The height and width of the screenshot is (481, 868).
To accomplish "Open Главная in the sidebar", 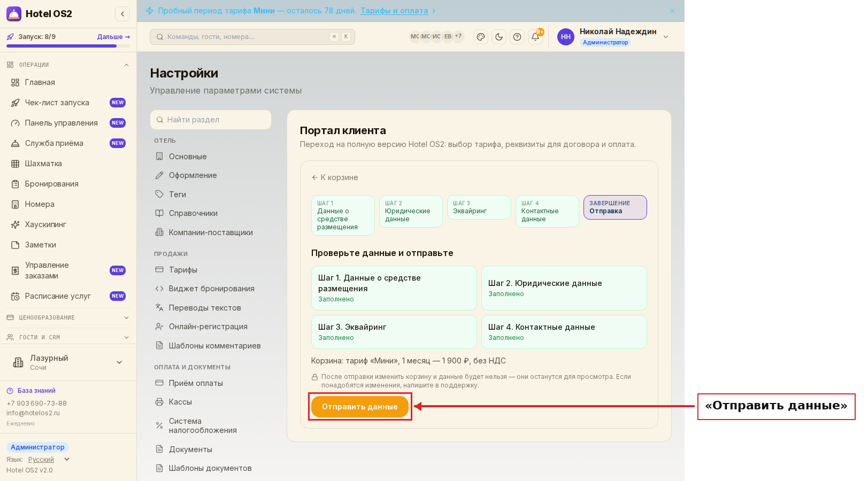I will (x=68, y=82).
